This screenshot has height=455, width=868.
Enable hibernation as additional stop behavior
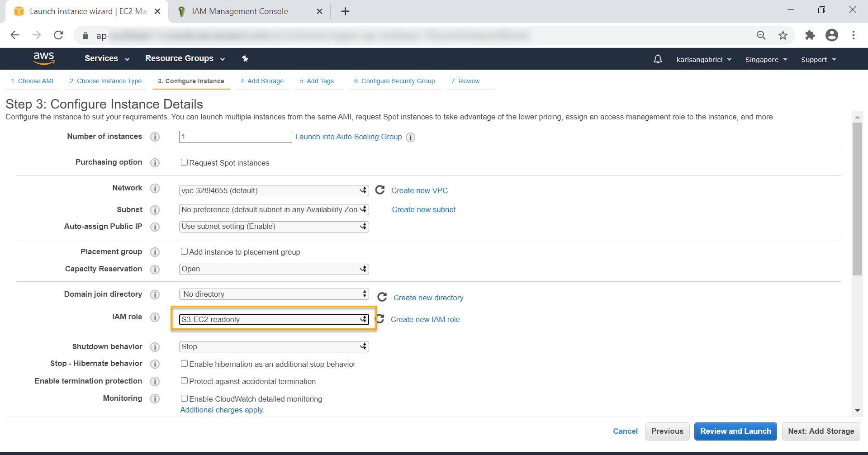pos(184,364)
